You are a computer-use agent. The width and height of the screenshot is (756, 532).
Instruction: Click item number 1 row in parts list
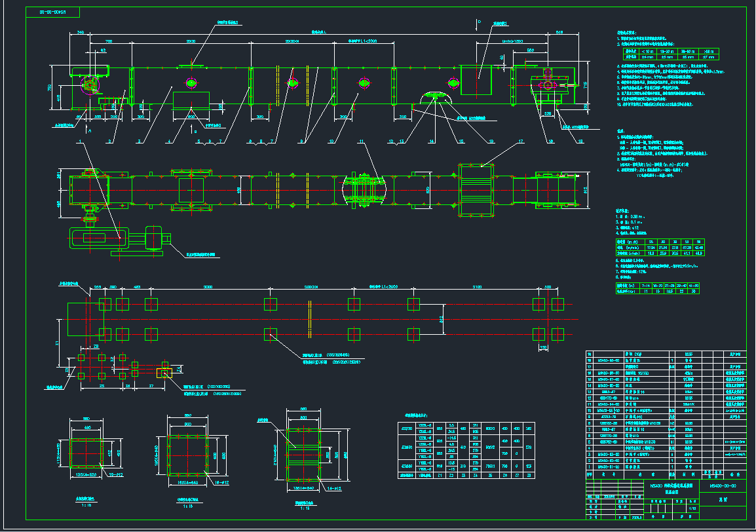[666, 466]
